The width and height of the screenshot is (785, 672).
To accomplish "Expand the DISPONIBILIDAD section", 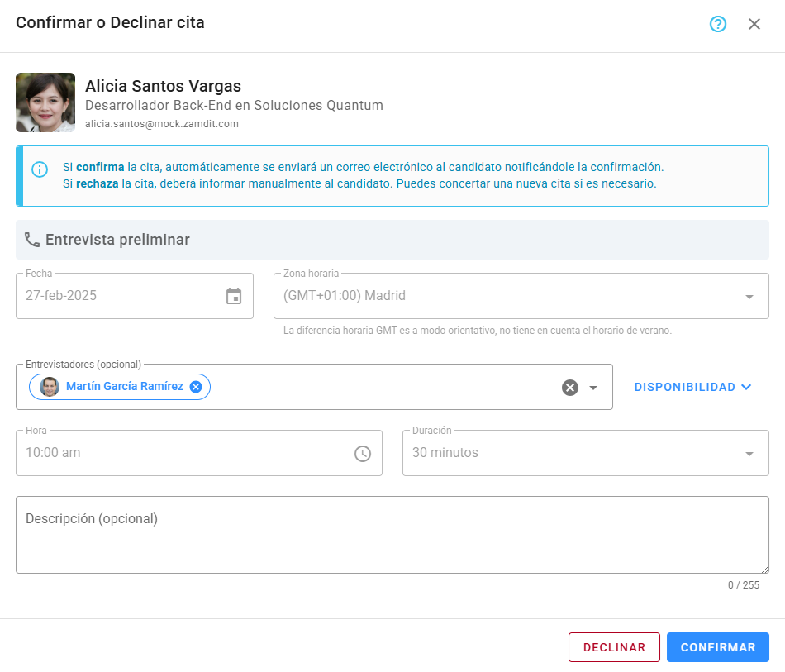I will (x=692, y=386).
